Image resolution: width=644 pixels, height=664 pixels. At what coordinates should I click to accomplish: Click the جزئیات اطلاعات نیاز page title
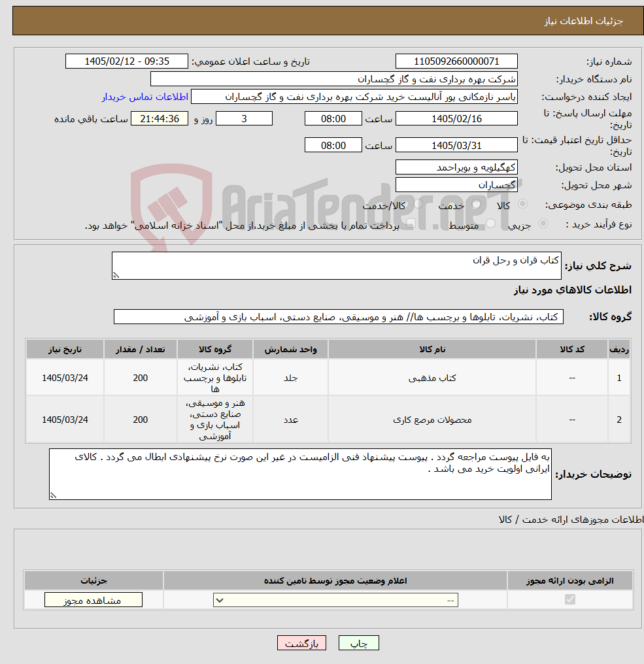(x=583, y=21)
